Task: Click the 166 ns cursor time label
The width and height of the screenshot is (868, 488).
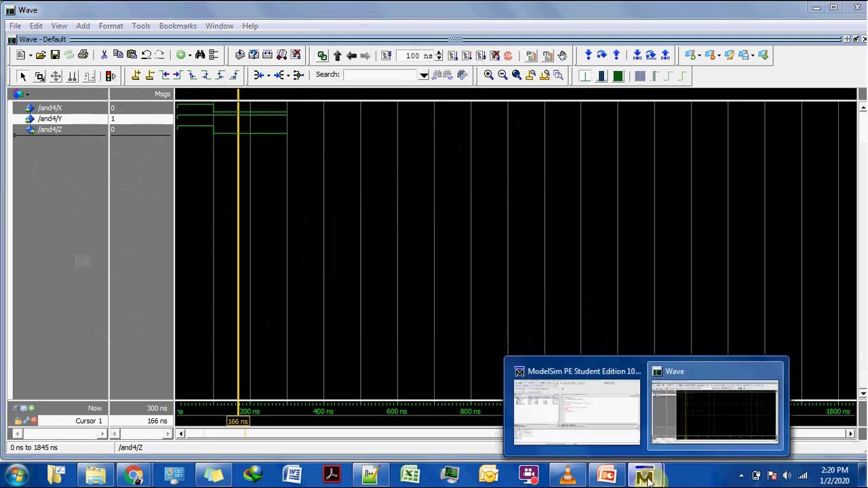Action: [238, 422]
